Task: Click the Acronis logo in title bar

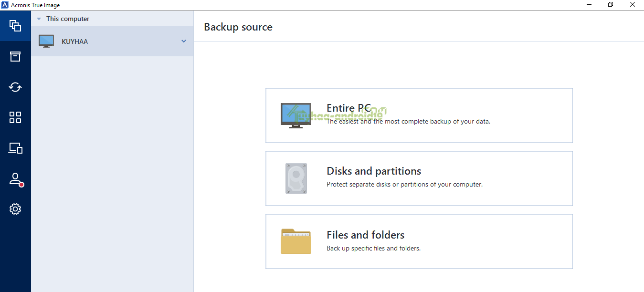Action: coord(5,5)
